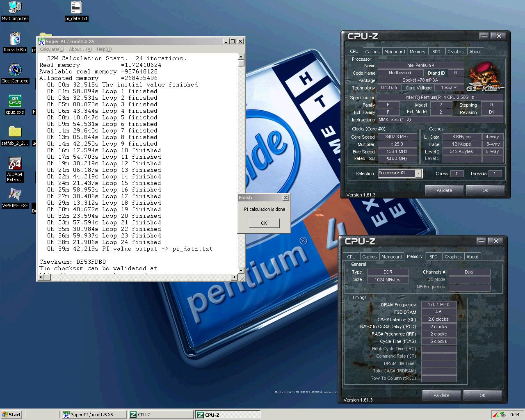
Task: Click the 0:44 system clock
Action: click(515, 415)
